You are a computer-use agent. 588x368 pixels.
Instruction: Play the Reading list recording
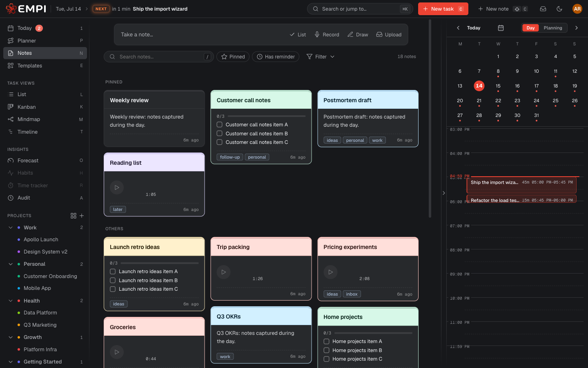[117, 187]
